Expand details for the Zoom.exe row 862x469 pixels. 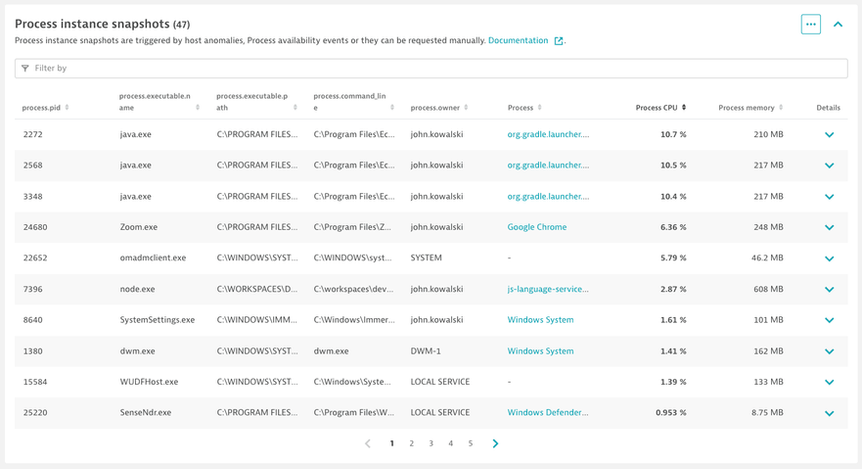click(x=828, y=228)
